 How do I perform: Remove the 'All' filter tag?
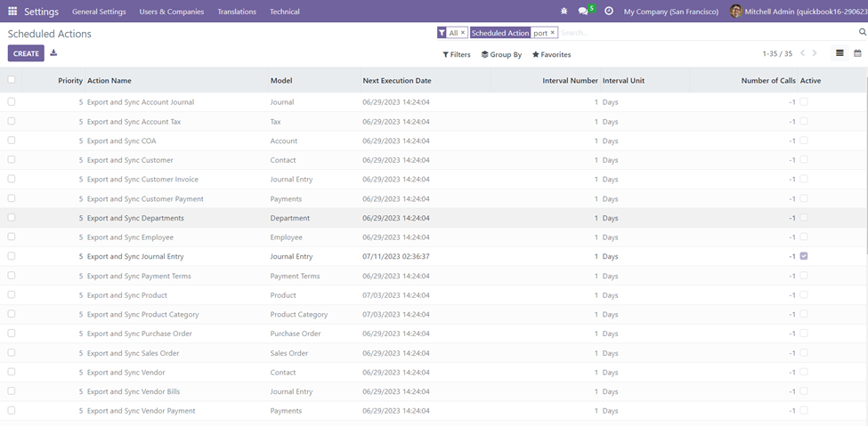[463, 33]
